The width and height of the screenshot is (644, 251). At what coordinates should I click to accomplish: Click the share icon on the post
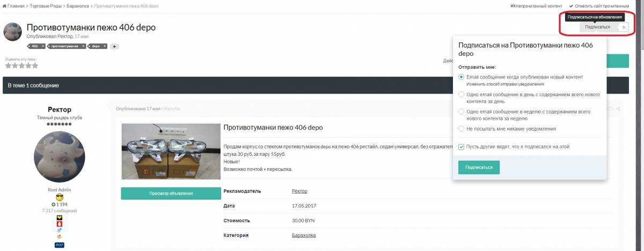[x=618, y=109]
